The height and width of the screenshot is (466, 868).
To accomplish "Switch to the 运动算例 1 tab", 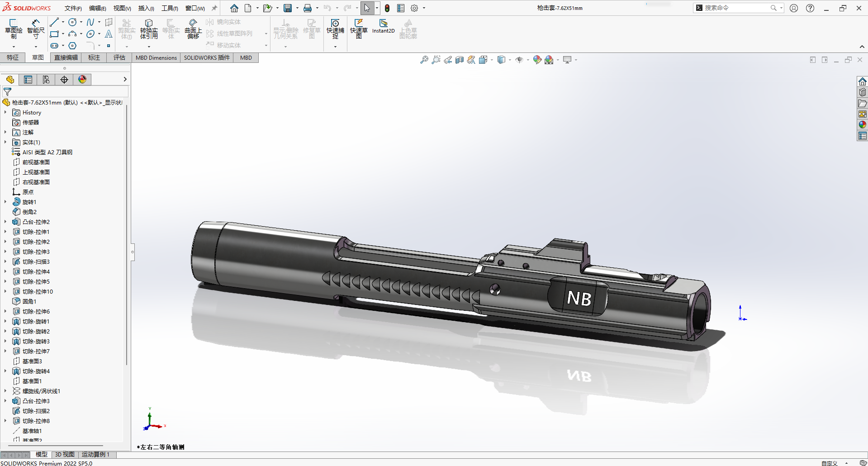I will [x=95, y=454].
